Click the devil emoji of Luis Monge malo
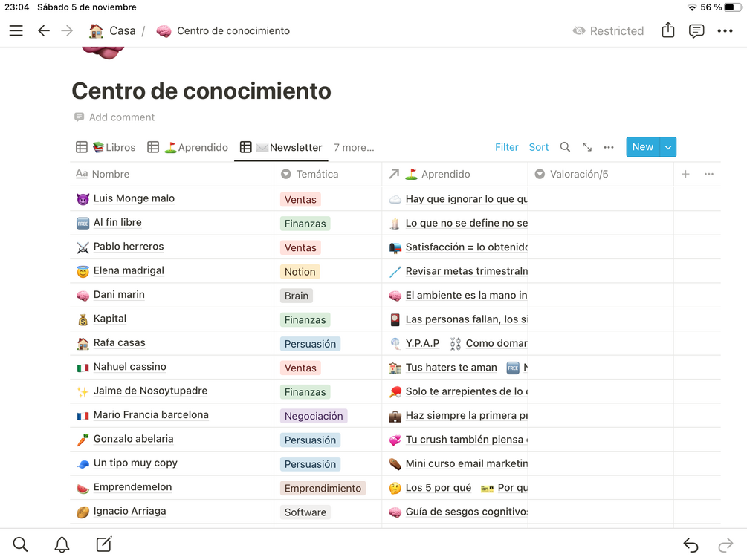Image resolution: width=747 pixels, height=560 pixels. pos(83,199)
